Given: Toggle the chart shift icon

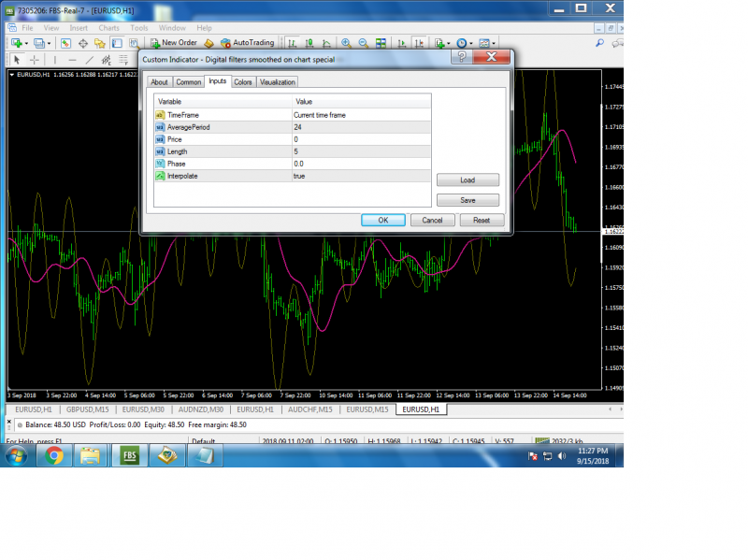Looking at the screenshot, I should [419, 43].
